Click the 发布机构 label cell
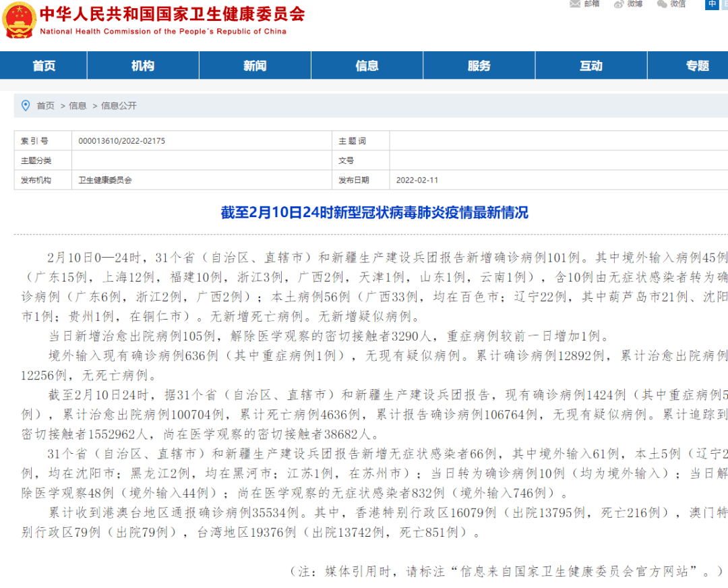 pyautogui.click(x=43, y=180)
